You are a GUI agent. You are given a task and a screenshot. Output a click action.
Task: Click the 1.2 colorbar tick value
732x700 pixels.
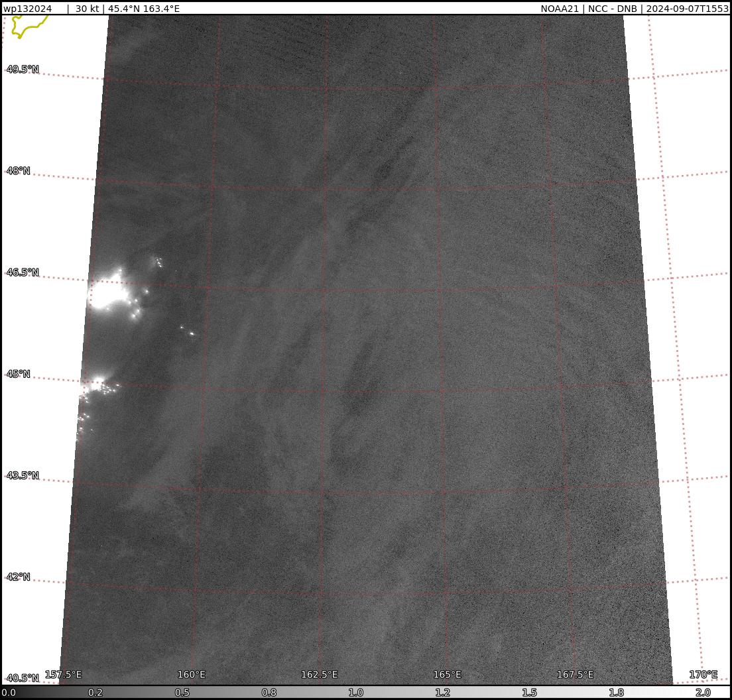click(x=442, y=693)
